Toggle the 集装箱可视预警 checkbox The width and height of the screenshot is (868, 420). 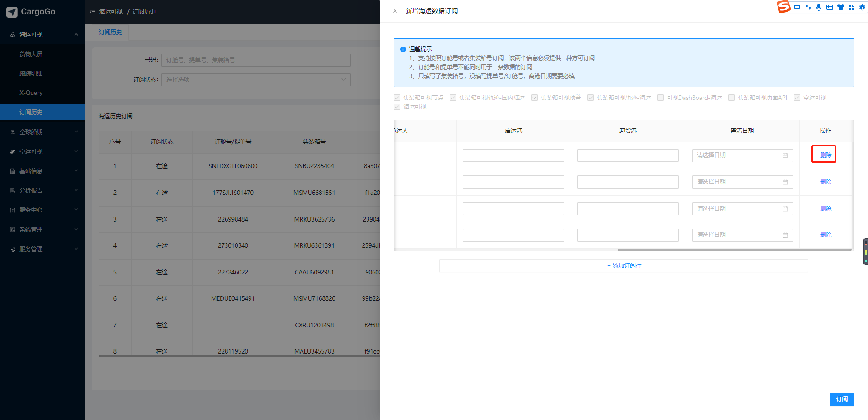click(534, 98)
